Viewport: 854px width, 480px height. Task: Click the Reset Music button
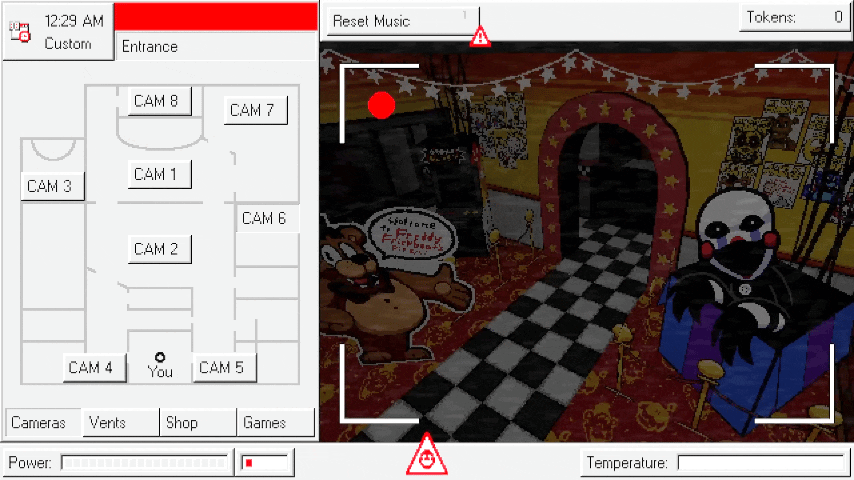402,21
